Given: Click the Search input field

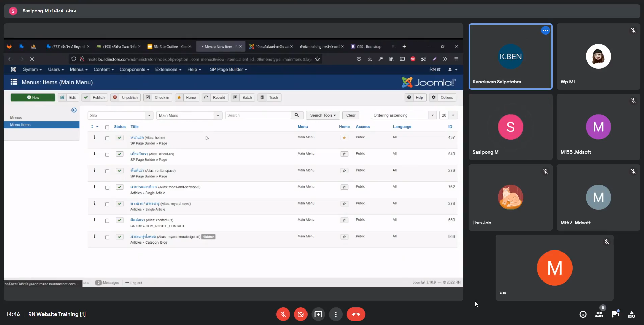Looking at the screenshot, I should pyautogui.click(x=258, y=115).
